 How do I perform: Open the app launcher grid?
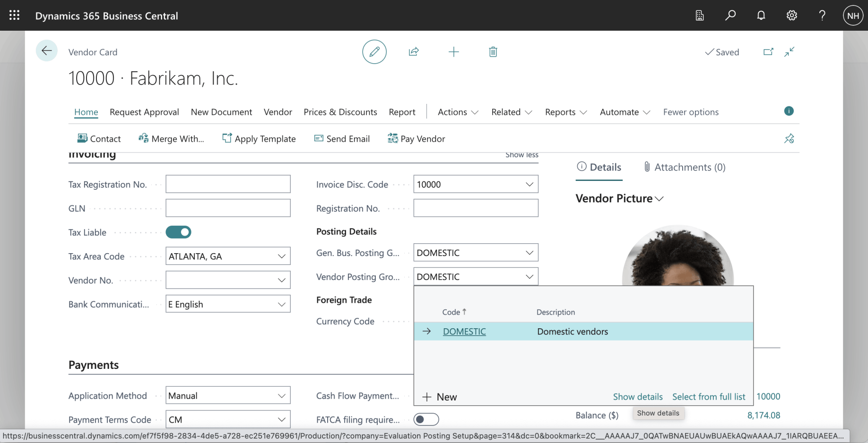14,16
